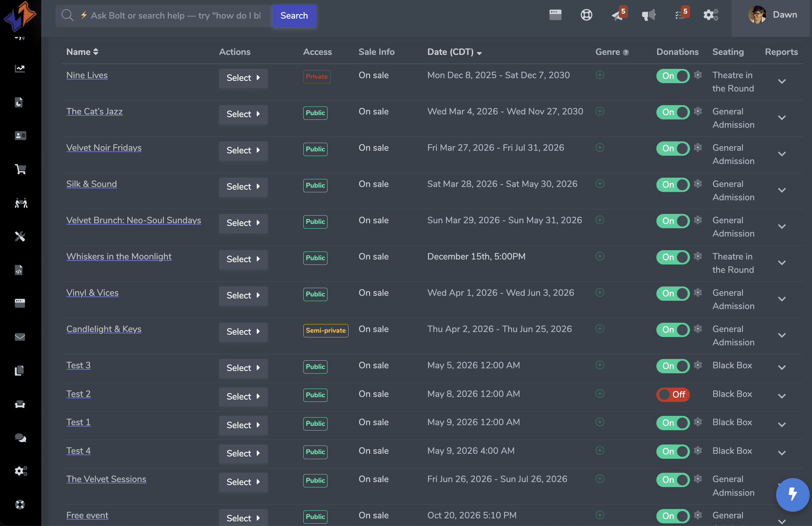
Task: Click the contact card sidebar icon
Action: 21,135
